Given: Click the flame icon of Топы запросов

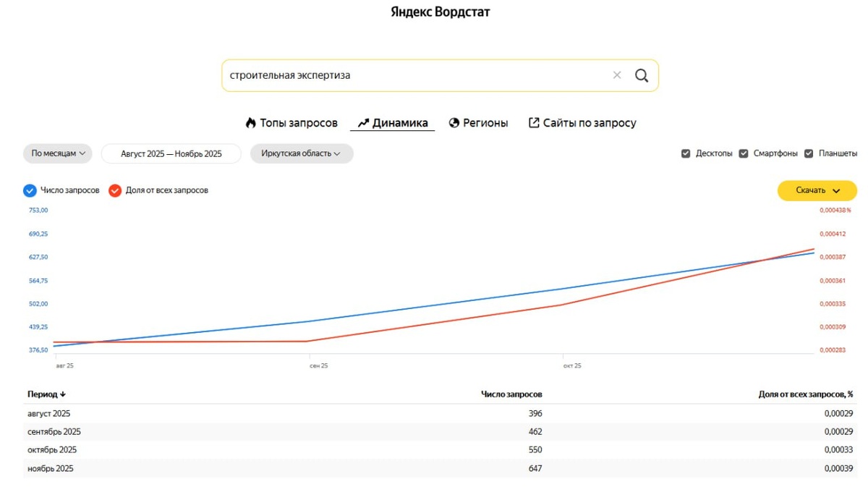Looking at the screenshot, I should click(250, 123).
